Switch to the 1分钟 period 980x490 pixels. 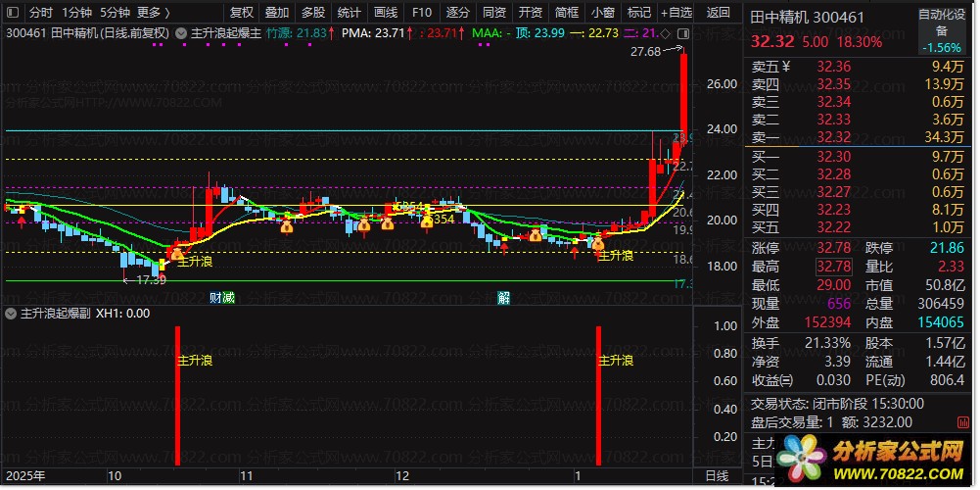[77, 12]
